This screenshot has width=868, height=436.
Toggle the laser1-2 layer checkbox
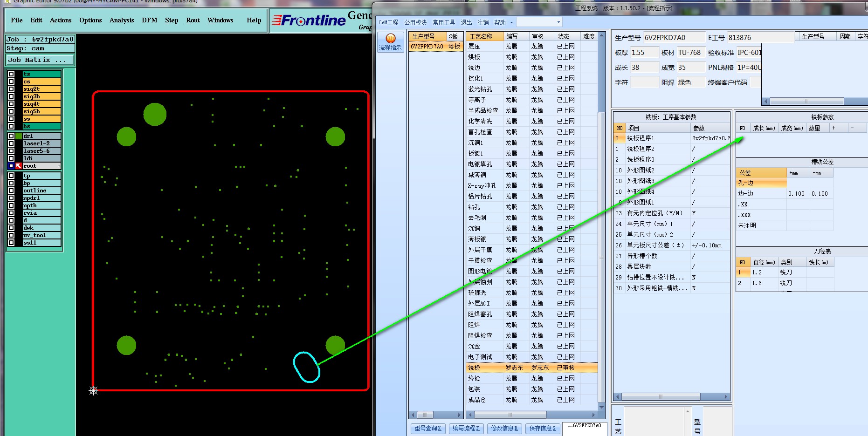(11, 143)
